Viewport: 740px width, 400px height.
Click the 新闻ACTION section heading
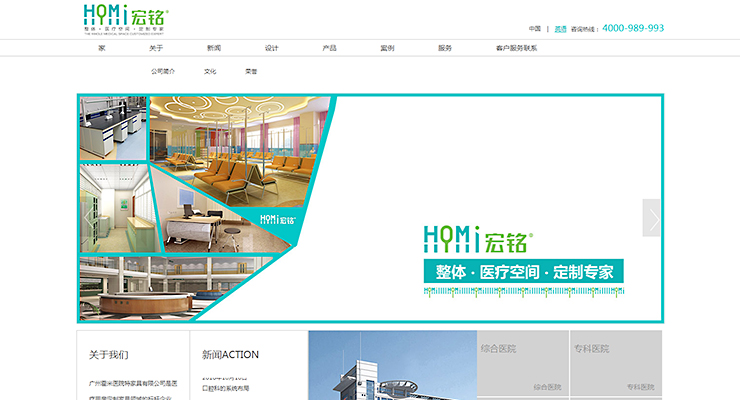click(x=230, y=355)
